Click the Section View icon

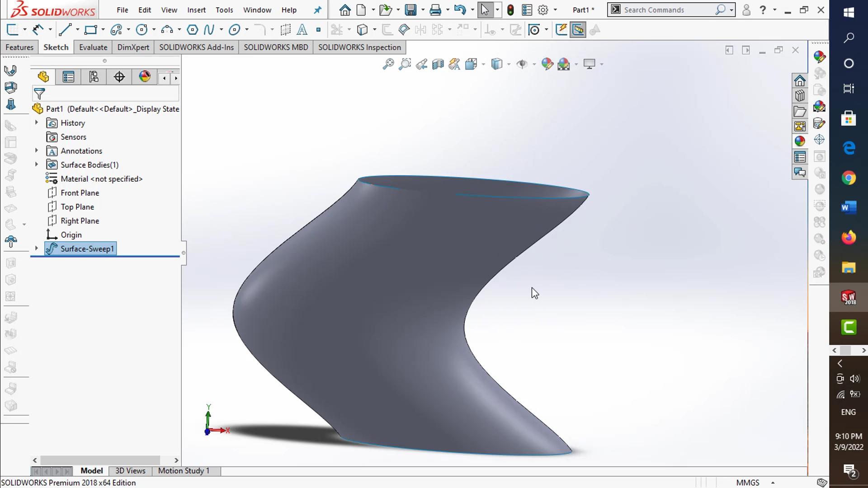coord(438,64)
